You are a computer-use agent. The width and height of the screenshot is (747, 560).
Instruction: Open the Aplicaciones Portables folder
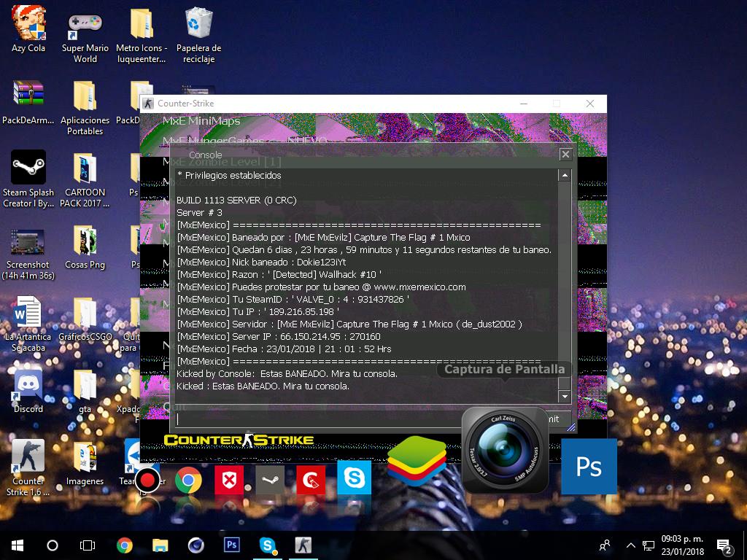(x=85, y=108)
